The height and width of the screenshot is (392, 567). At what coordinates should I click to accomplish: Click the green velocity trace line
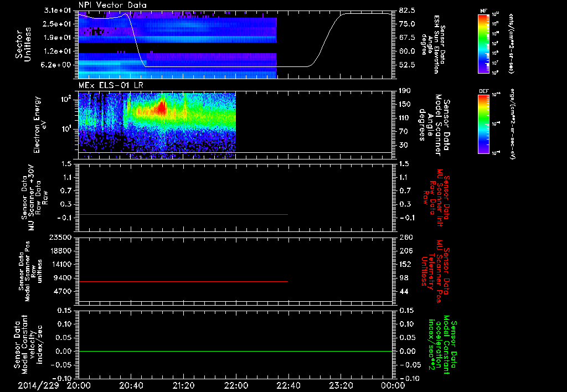[x=235, y=351]
